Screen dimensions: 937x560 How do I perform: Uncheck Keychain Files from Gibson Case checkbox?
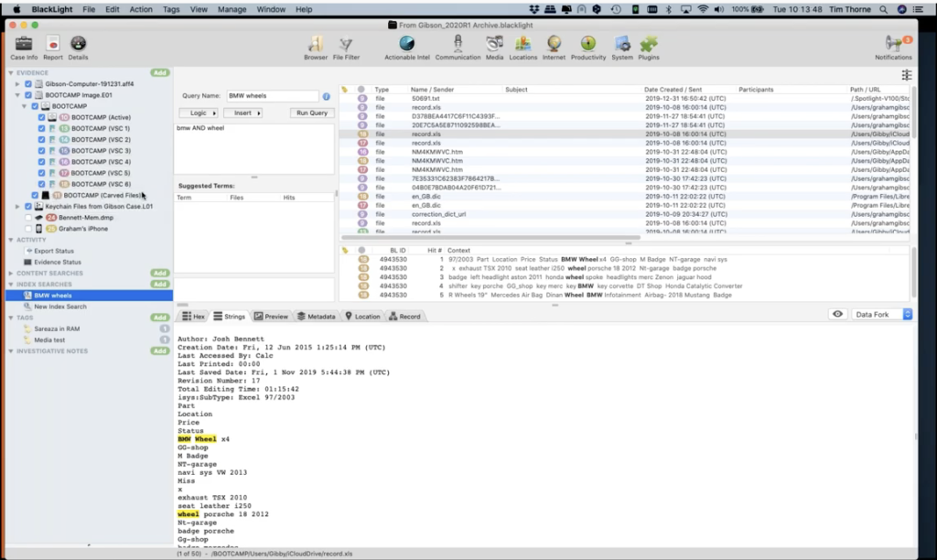click(x=28, y=206)
